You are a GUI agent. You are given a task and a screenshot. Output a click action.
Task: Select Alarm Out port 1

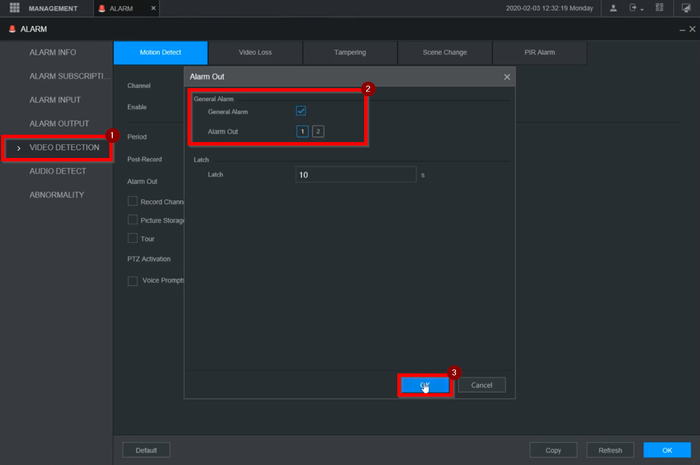point(302,131)
